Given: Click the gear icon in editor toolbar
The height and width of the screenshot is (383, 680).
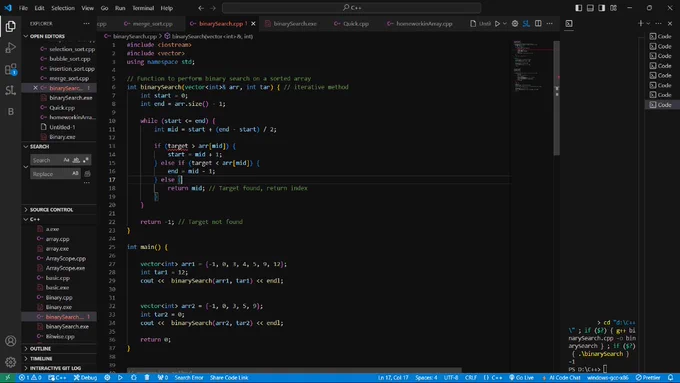Looking at the screenshot, I should (x=515, y=23).
